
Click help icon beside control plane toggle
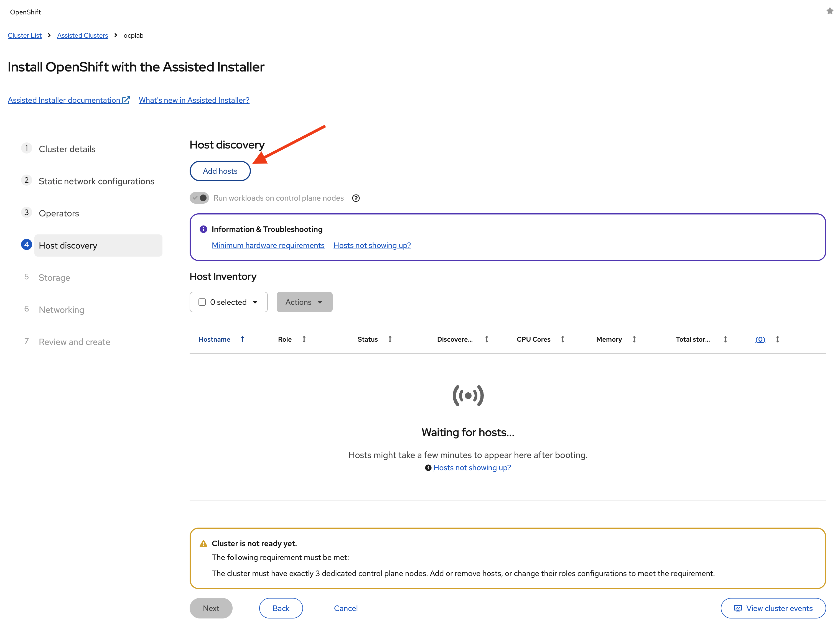coord(356,198)
